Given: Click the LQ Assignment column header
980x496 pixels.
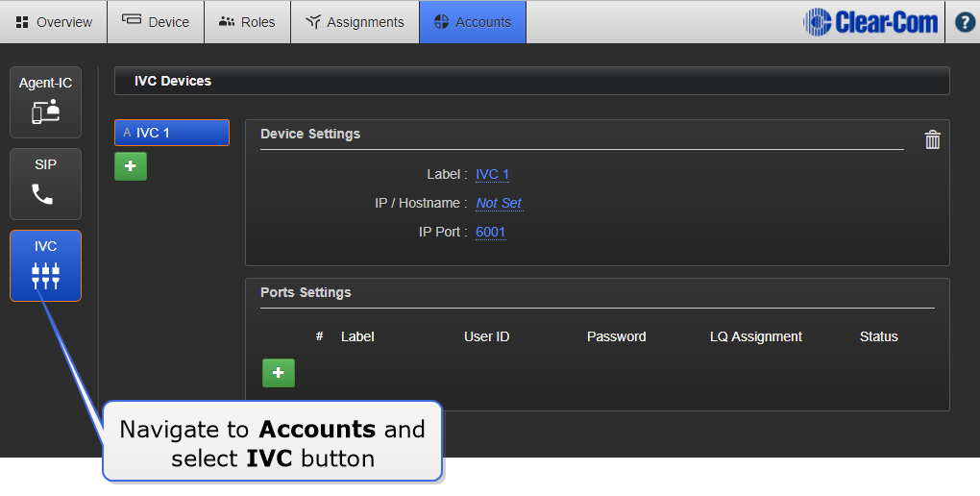Looking at the screenshot, I should [755, 336].
